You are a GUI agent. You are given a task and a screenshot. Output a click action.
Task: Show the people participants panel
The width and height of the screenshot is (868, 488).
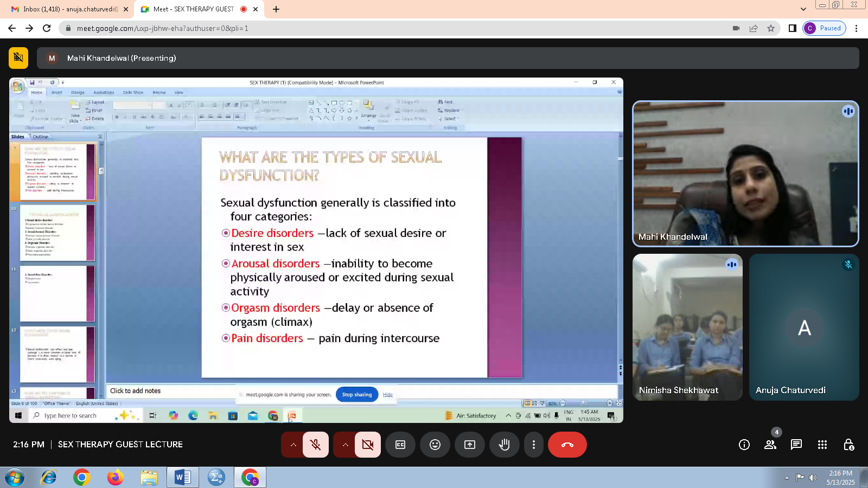[x=770, y=445]
